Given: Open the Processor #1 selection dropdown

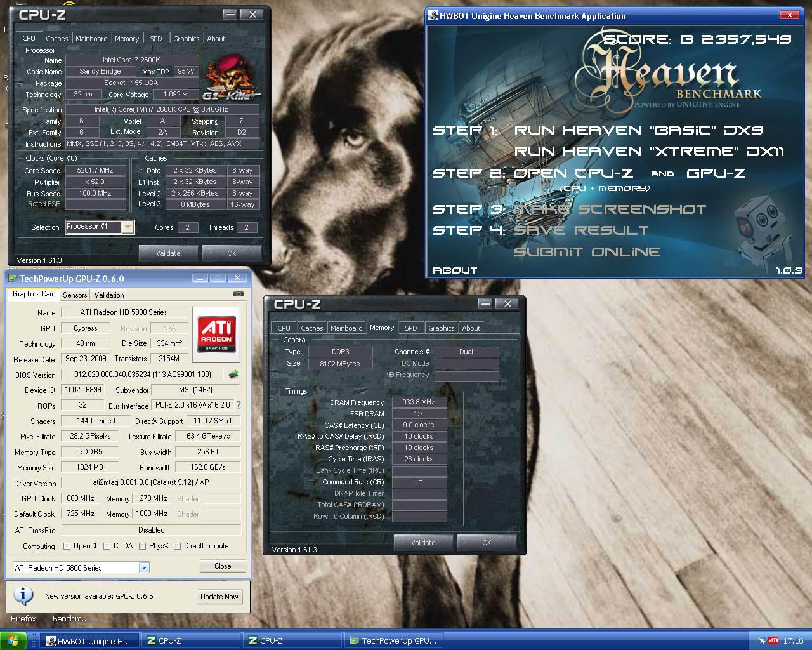Looking at the screenshot, I should 128,227.
